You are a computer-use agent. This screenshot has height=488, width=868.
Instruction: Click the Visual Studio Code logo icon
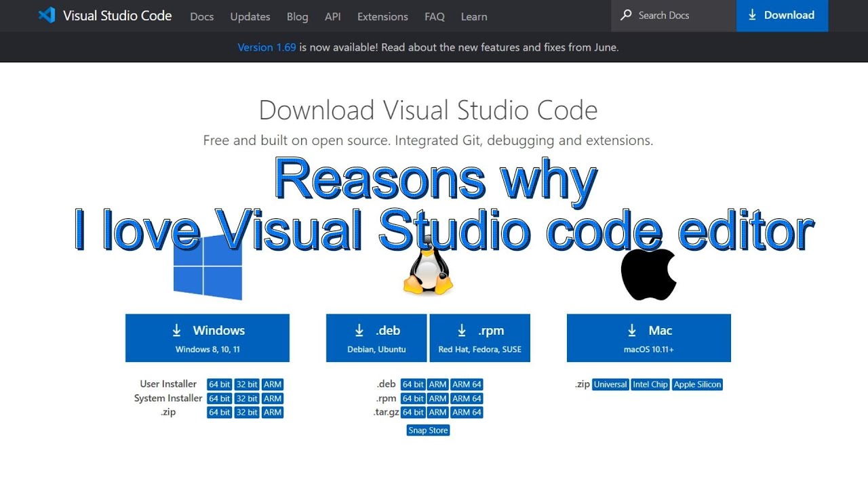[47, 15]
